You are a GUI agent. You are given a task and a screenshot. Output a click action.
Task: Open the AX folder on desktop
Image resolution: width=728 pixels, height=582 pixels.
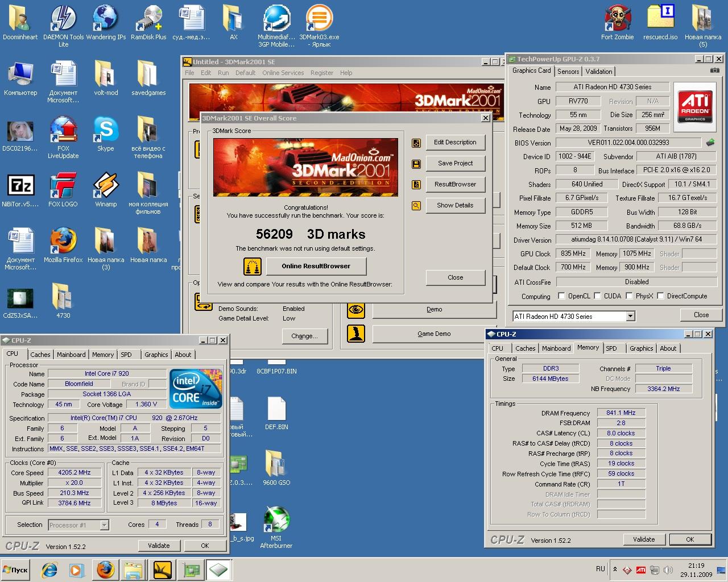(x=233, y=23)
